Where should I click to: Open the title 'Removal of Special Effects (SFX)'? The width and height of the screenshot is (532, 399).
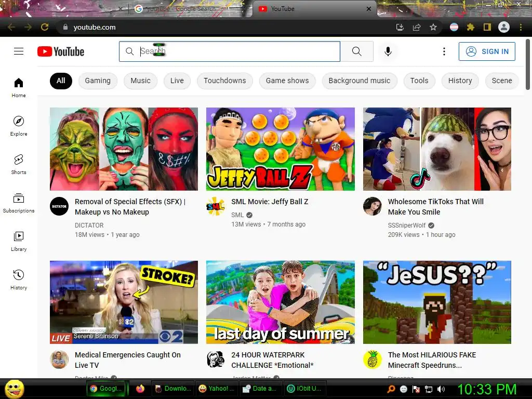130,207
